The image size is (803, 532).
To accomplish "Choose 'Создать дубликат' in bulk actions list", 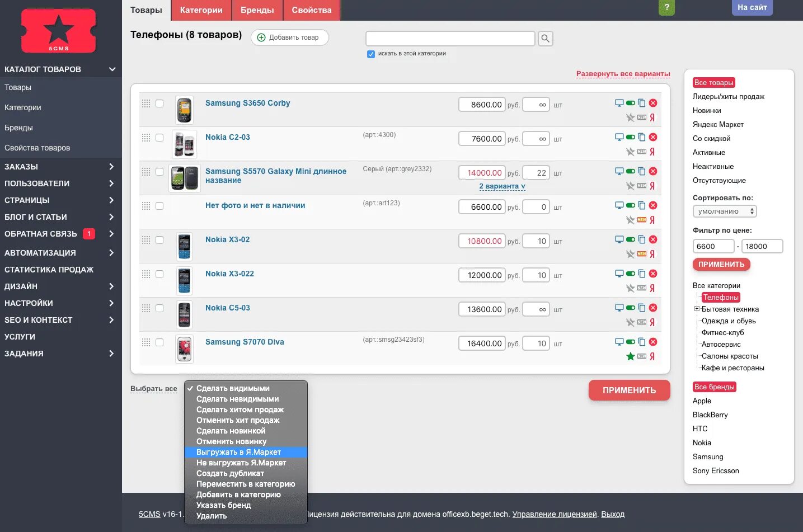I will (x=246, y=473).
